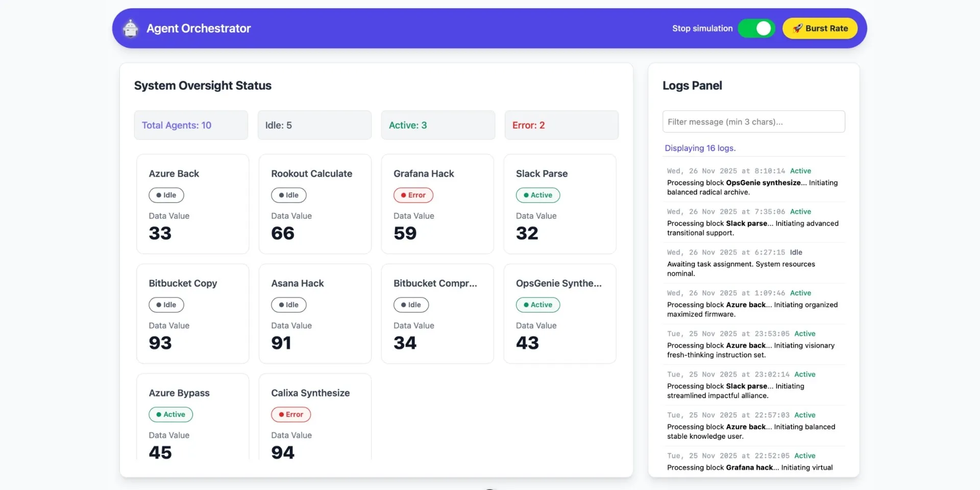Click the gray status dot on Bitbucket Copy
The height and width of the screenshot is (490, 980).
point(159,305)
